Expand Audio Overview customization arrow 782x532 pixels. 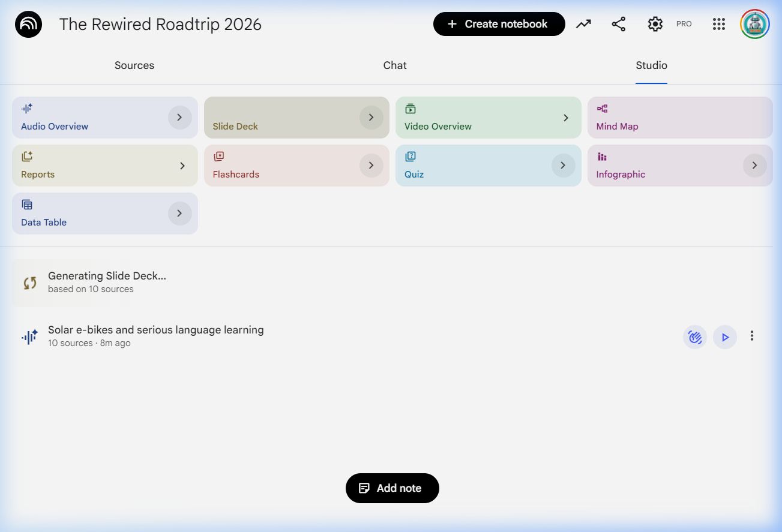click(x=179, y=118)
